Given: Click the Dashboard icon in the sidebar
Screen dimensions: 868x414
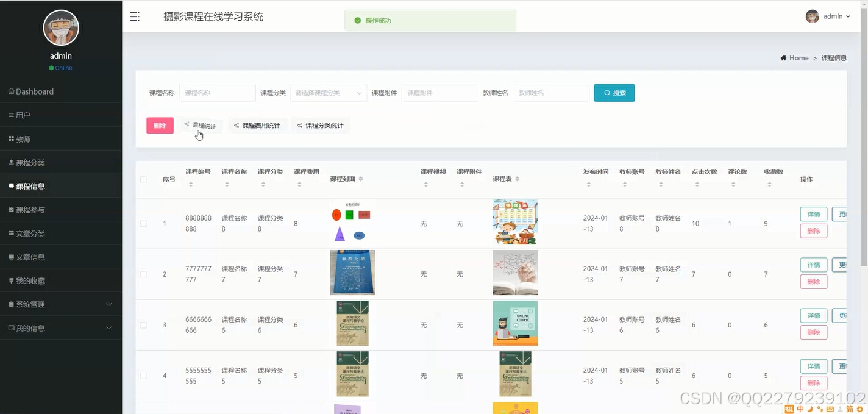Looking at the screenshot, I should click(11, 91).
